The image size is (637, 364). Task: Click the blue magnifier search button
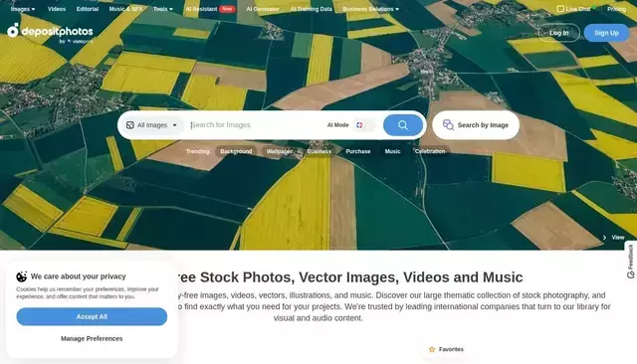tap(402, 125)
